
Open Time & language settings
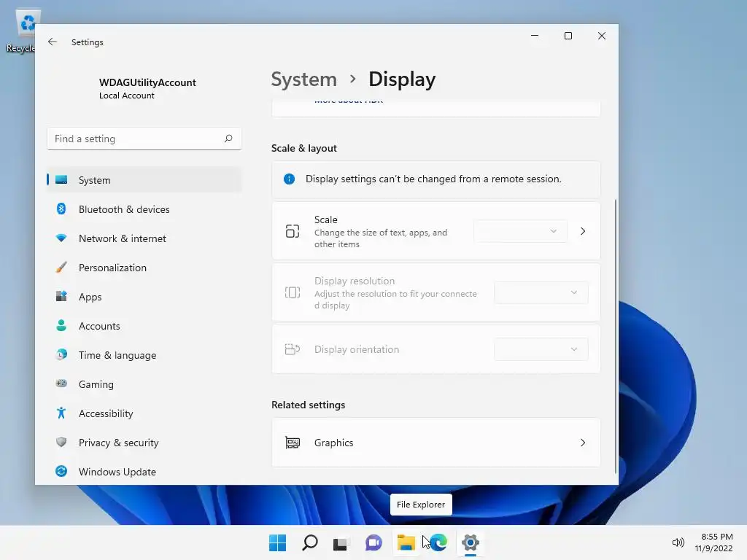(144, 355)
